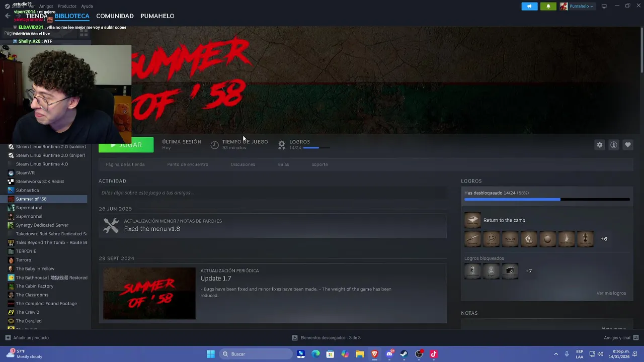Select the locked camera achievement icon
Image resolution: width=644 pixels, height=362 pixels.
510,271
